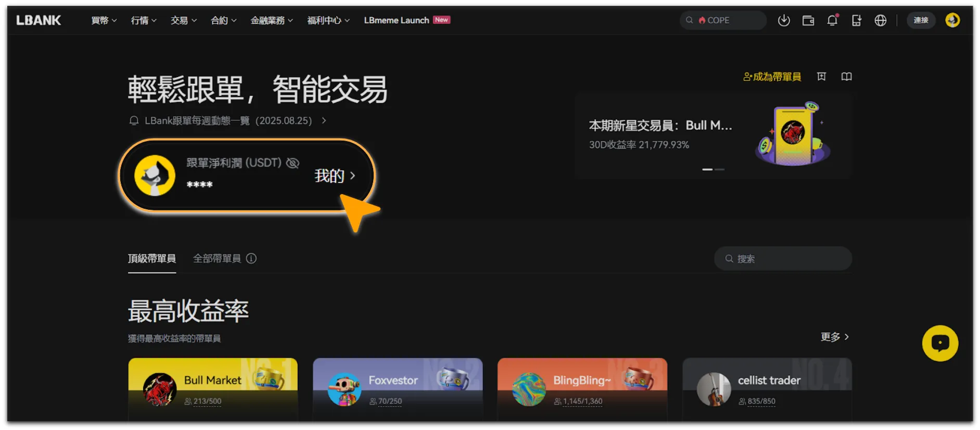This screenshot has height=430, width=980.
Task: Expand the 福利中心 menu
Action: tap(328, 20)
